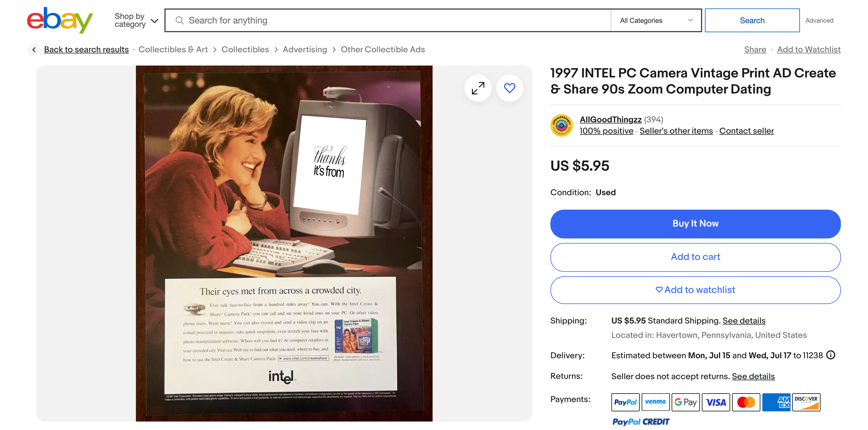
Task: Click the back arrow before search results
Action: point(34,49)
